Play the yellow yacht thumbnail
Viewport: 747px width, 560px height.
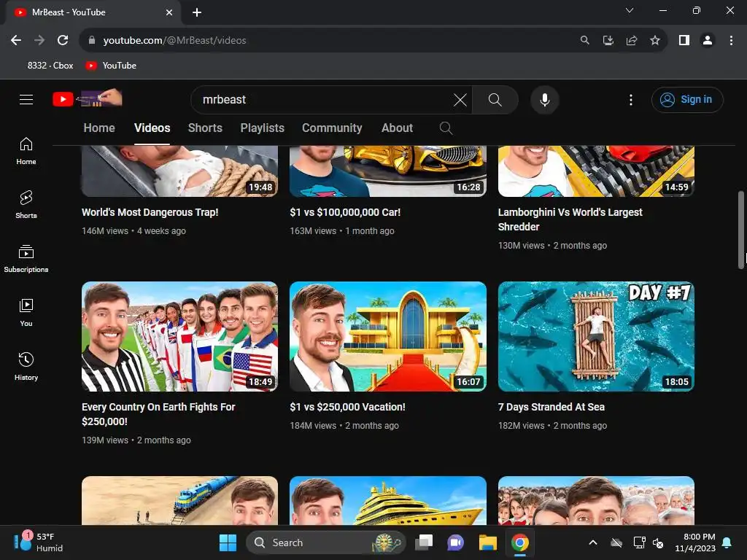(388, 500)
